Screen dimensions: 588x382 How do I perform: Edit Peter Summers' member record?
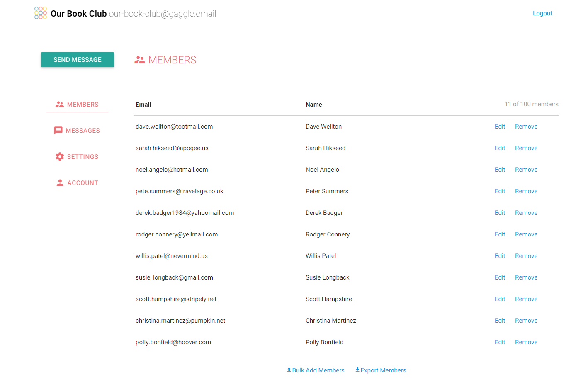click(x=500, y=191)
